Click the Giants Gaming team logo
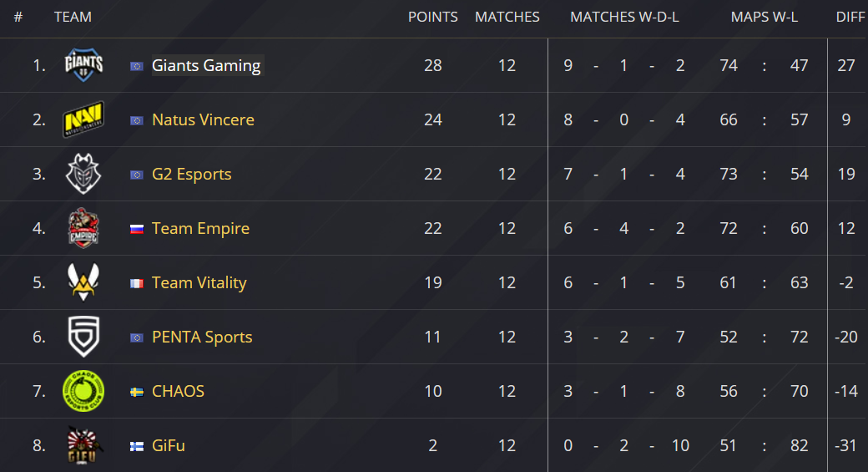This screenshot has width=868, height=472. [83, 65]
